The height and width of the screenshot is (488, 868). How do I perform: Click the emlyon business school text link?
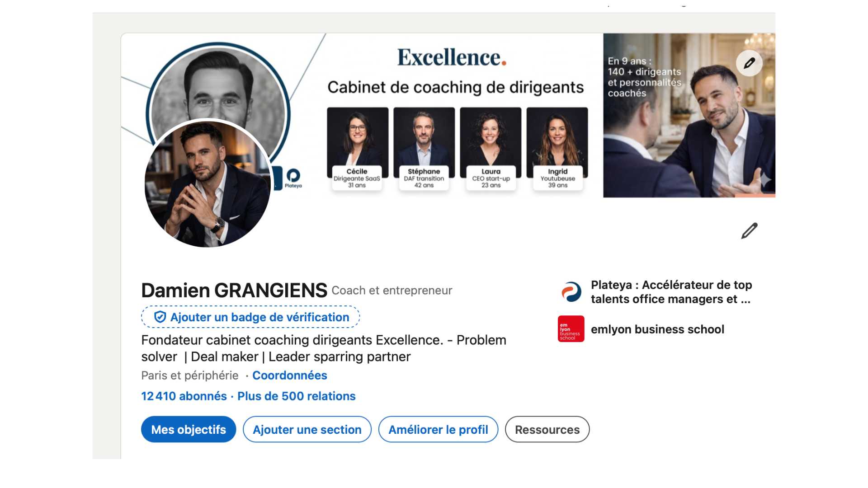(x=657, y=329)
